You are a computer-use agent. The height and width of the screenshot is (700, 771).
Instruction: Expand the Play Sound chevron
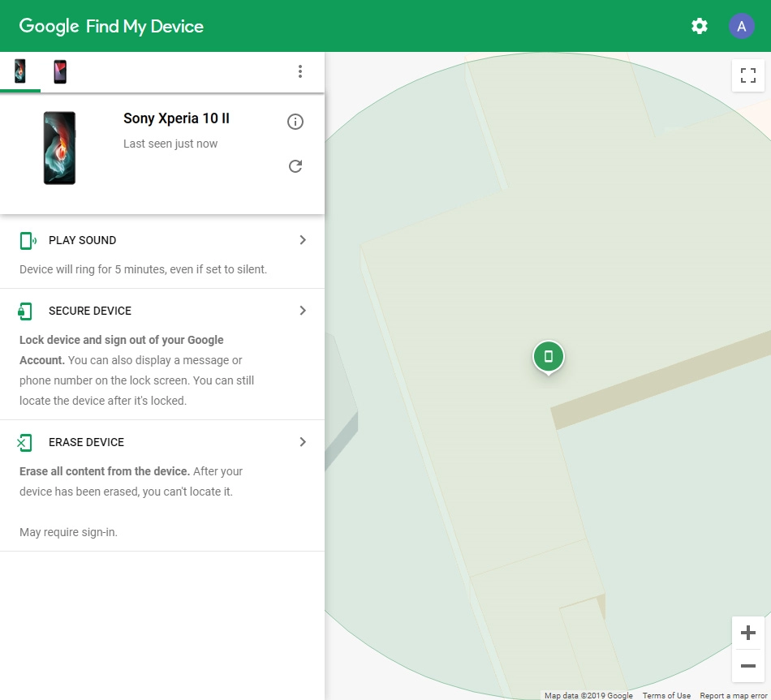pos(303,240)
